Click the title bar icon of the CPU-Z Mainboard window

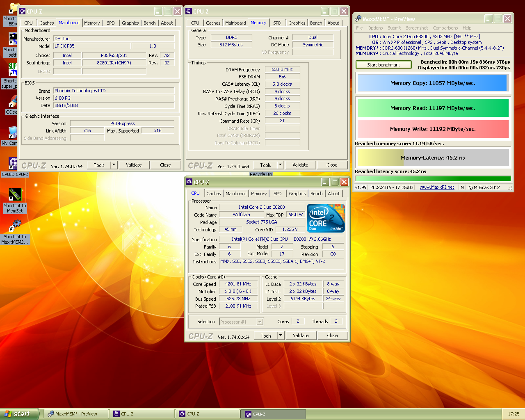click(x=22, y=11)
